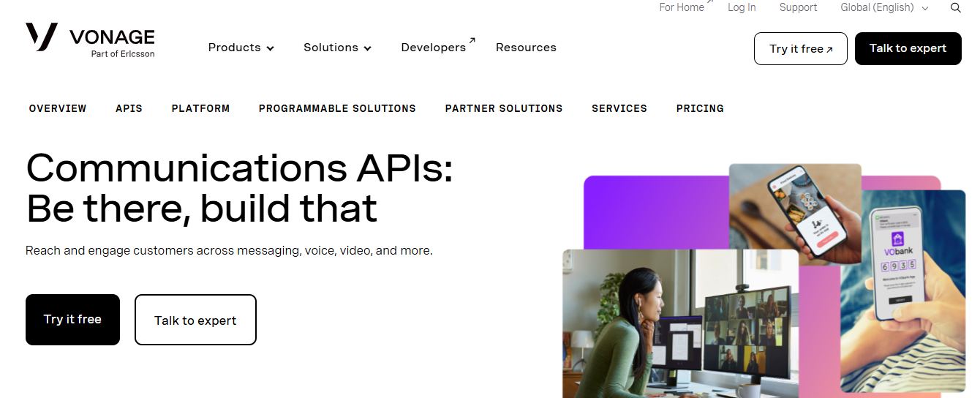The image size is (980, 398).
Task: Click the Vonage logo
Action: coord(90,39)
